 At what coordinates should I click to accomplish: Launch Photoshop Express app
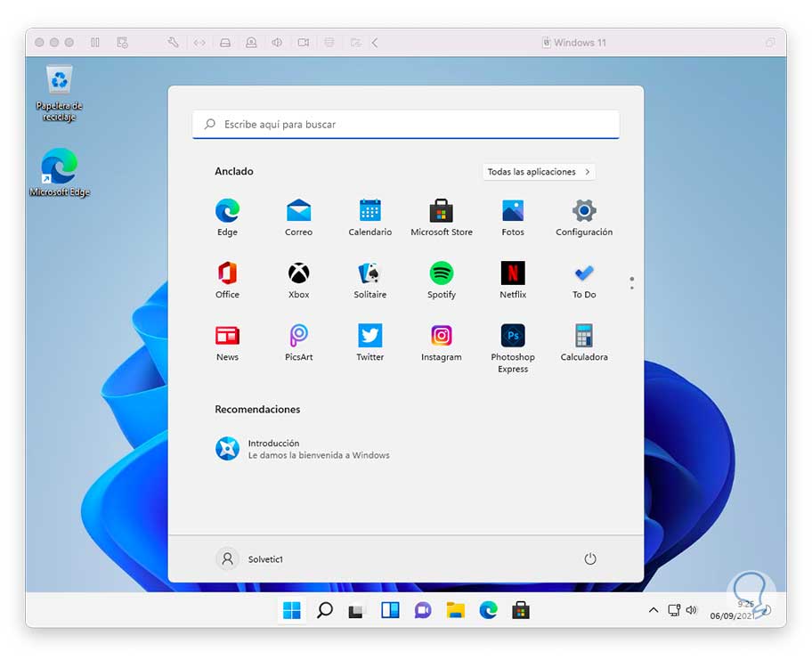513,347
